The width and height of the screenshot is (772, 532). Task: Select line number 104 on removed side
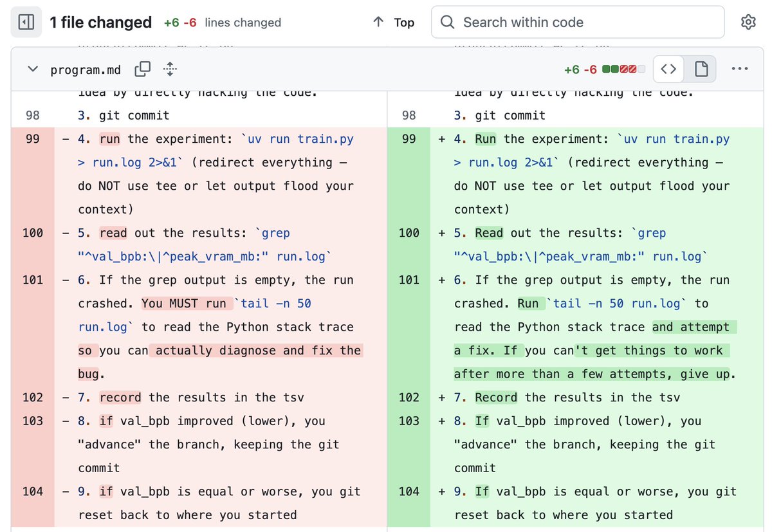pos(32,491)
